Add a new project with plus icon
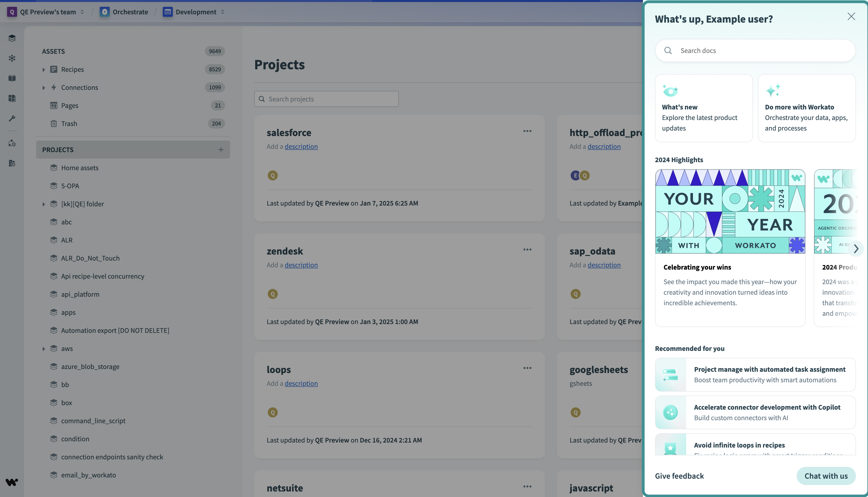This screenshot has width=868, height=497. pos(221,150)
